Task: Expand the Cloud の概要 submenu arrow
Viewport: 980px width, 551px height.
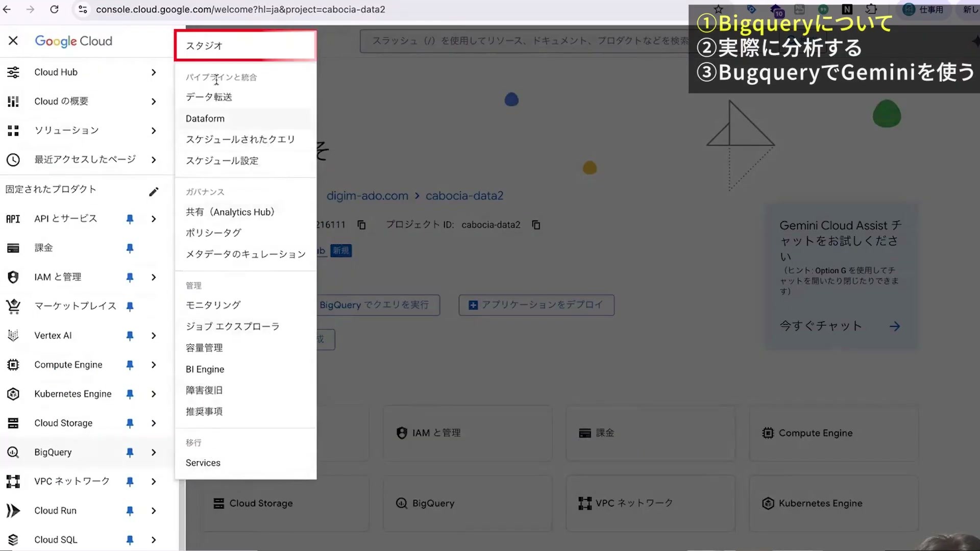Action: (x=154, y=102)
